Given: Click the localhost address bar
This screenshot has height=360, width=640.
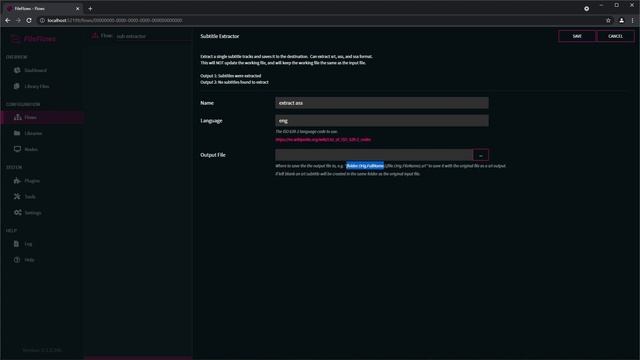Looking at the screenshot, I should click(322, 20).
